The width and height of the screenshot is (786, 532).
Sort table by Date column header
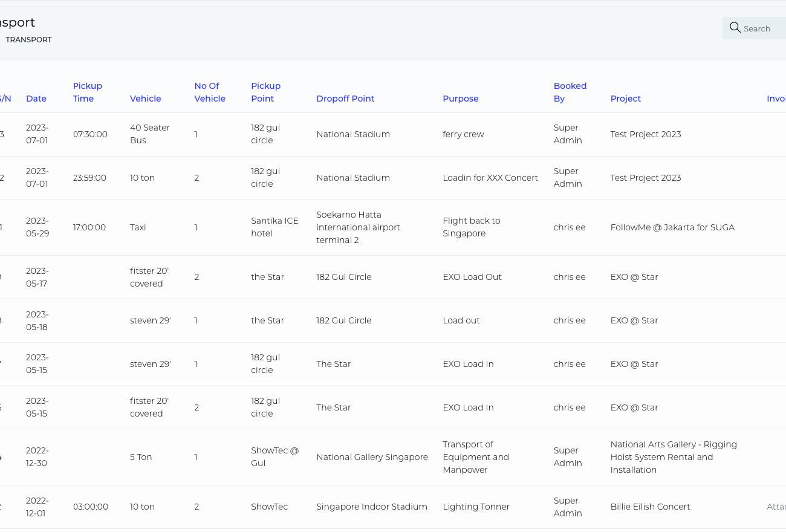click(x=36, y=99)
